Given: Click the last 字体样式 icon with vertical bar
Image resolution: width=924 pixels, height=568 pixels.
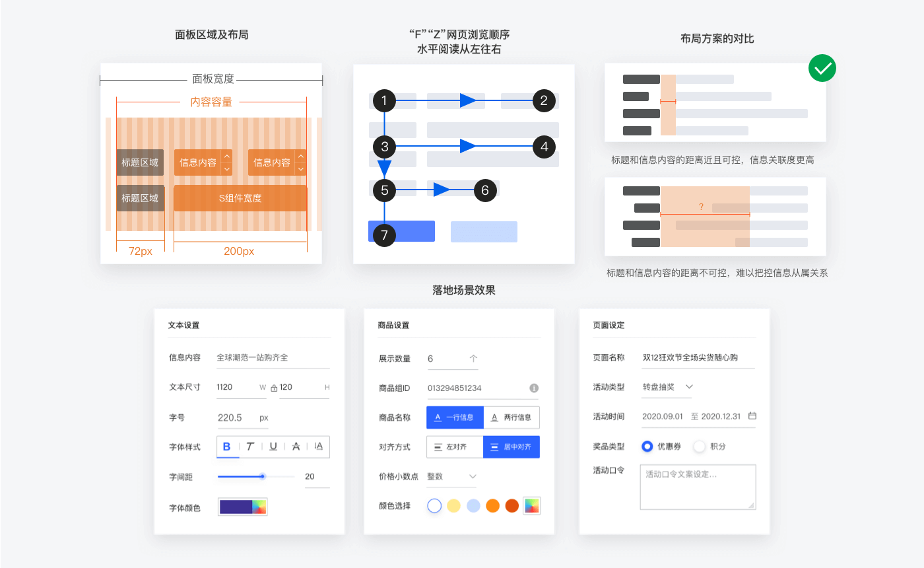Looking at the screenshot, I should tap(319, 446).
